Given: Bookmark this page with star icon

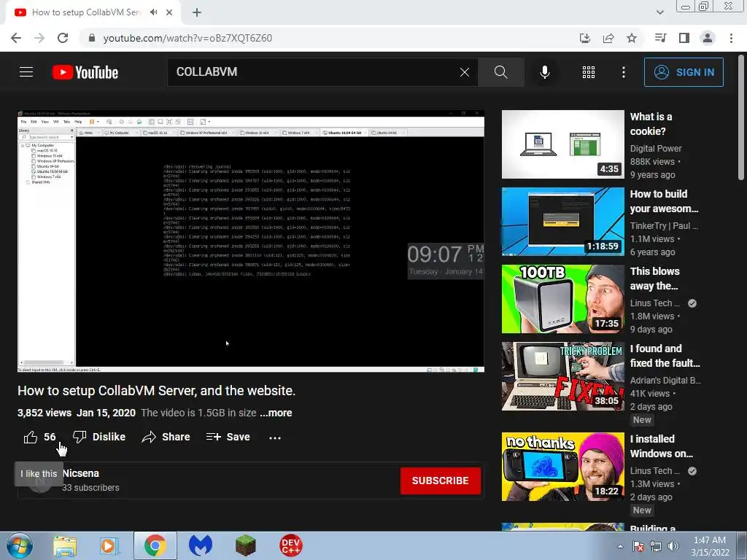Looking at the screenshot, I should coord(632,38).
